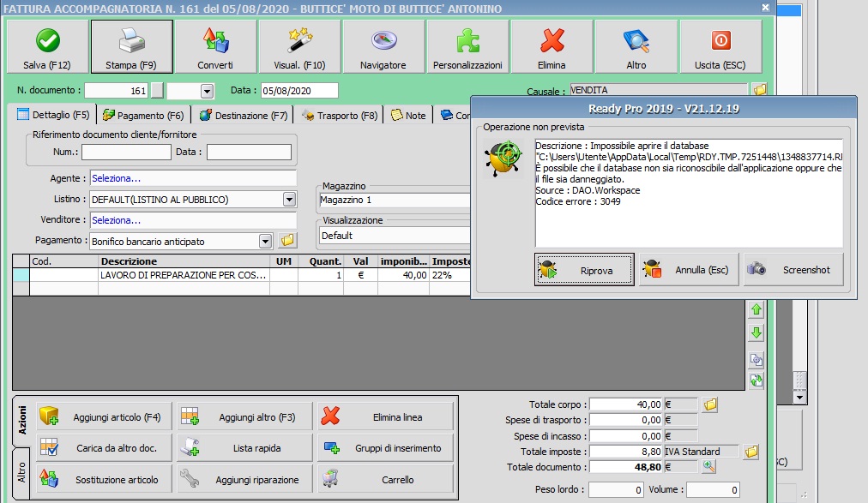The width and height of the screenshot is (868, 503).
Task: Switch to the Note tab
Action: pyautogui.click(x=408, y=115)
